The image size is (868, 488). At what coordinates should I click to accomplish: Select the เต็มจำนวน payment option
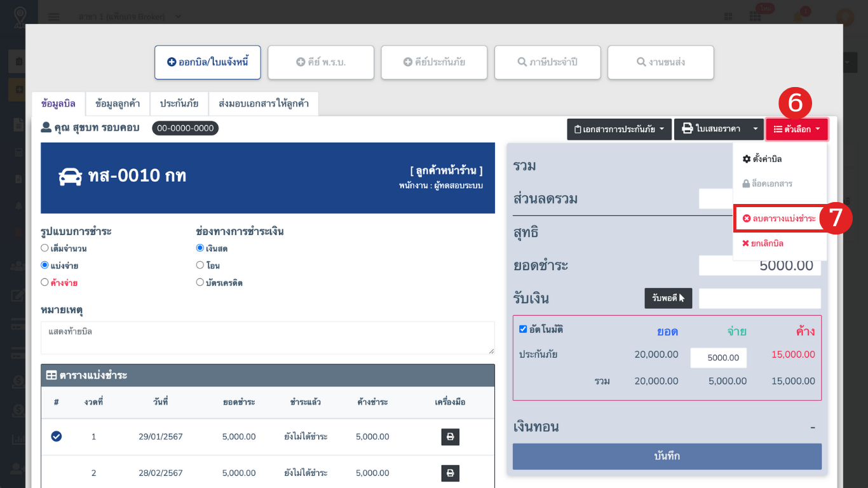tap(44, 248)
